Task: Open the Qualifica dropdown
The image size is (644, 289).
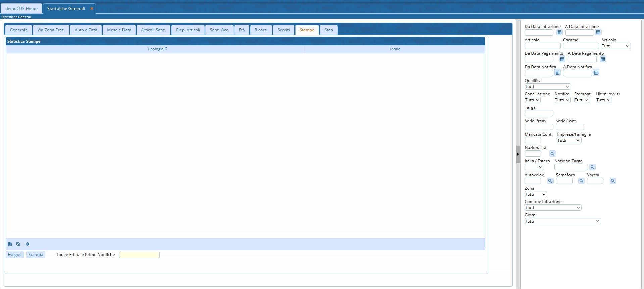Action: pos(547,87)
